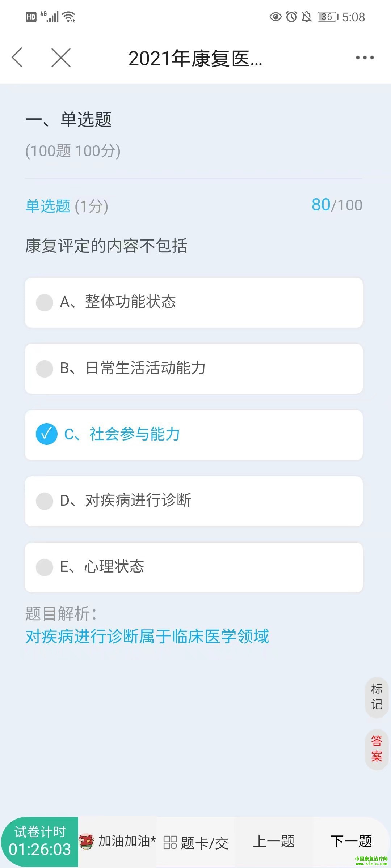Image resolution: width=391 pixels, height=868 pixels.
Task: Go to next question 下一题
Action: point(351,841)
